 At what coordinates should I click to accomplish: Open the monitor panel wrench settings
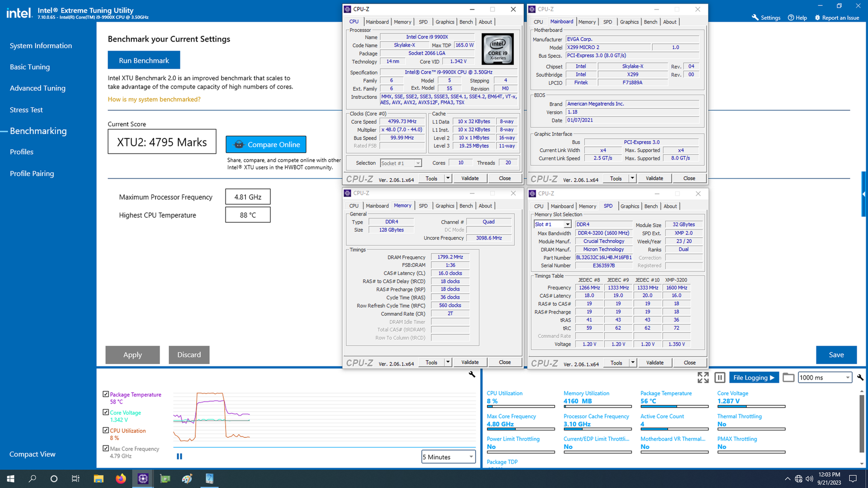pyautogui.click(x=860, y=377)
